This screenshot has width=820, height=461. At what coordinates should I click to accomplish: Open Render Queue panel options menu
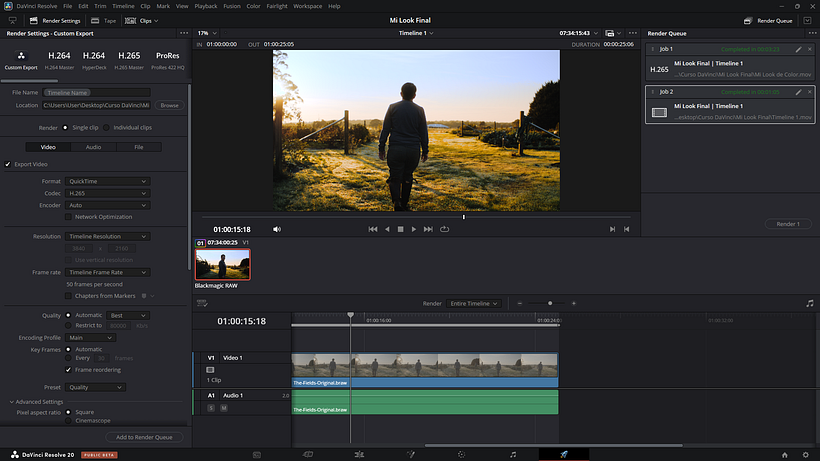coord(812,33)
